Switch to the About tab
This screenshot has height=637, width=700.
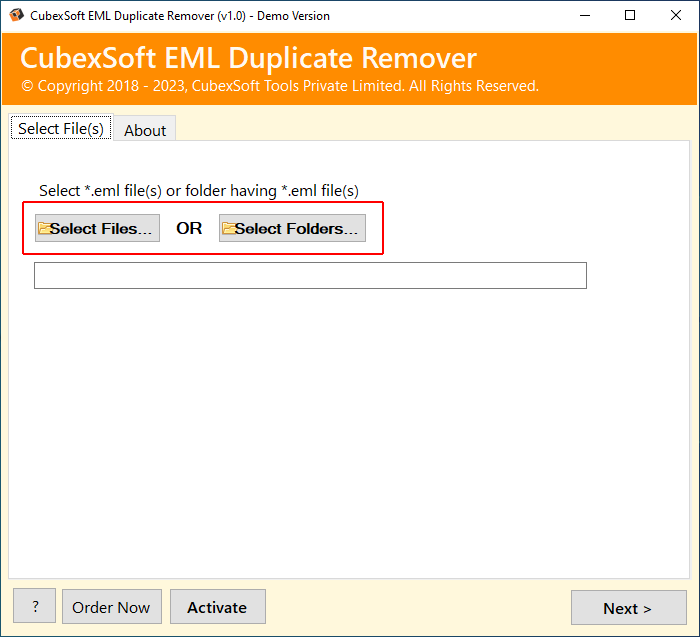tap(145, 130)
